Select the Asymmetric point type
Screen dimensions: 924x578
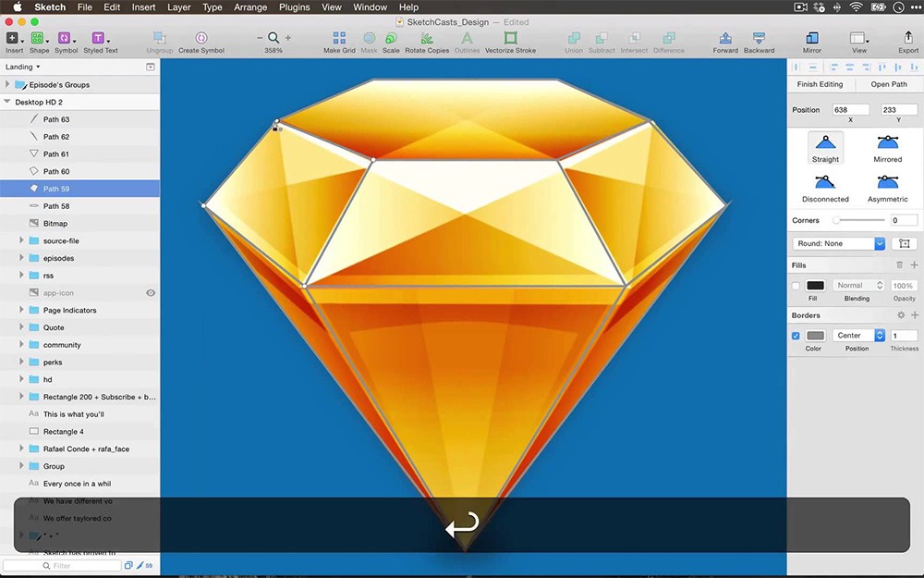click(x=887, y=187)
